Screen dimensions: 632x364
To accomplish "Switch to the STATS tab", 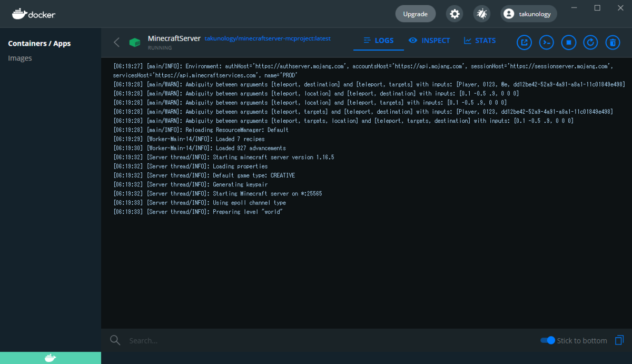I will [x=480, y=41].
